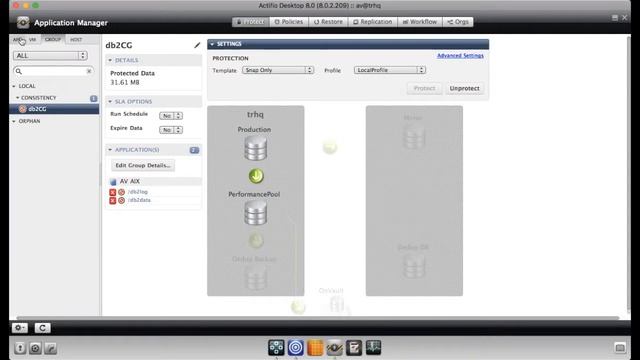Image resolution: width=640 pixels, height=360 pixels.
Task: Open the Profile LocalProfile dropdown
Action: pos(390,70)
